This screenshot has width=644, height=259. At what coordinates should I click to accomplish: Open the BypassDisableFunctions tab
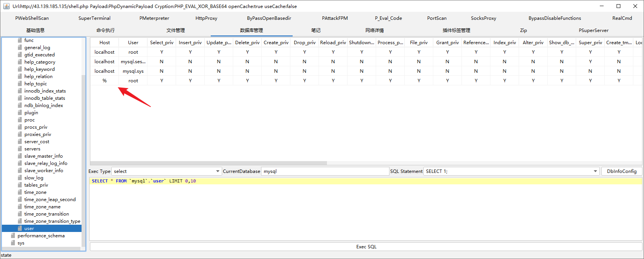[554, 18]
